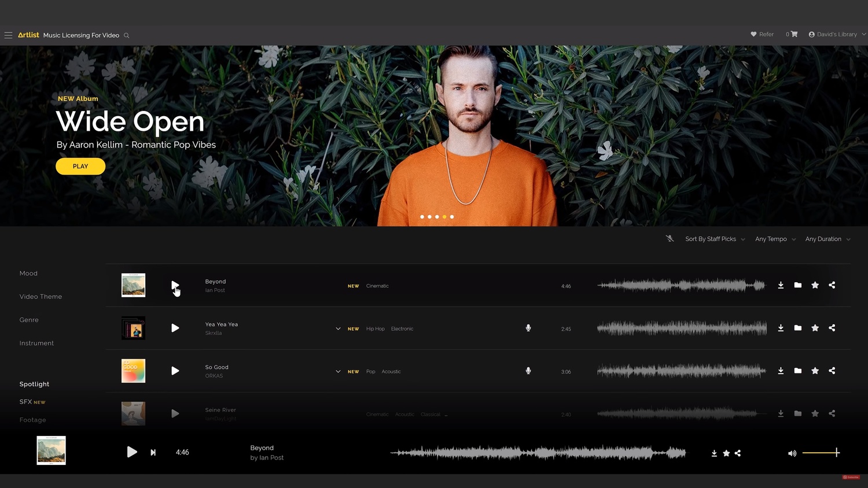Open the Mood filter in sidebar
Viewport: 868px width, 488px height.
tap(28, 273)
